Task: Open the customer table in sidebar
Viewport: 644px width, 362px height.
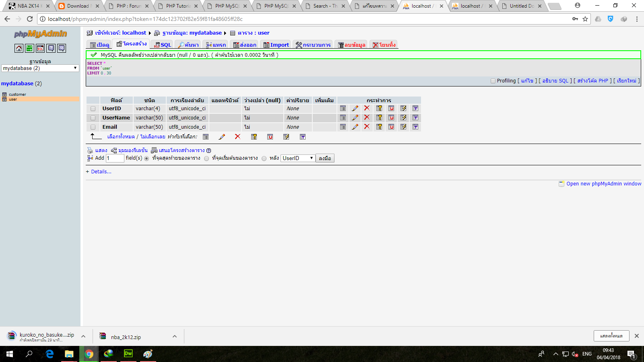Action: (x=17, y=95)
